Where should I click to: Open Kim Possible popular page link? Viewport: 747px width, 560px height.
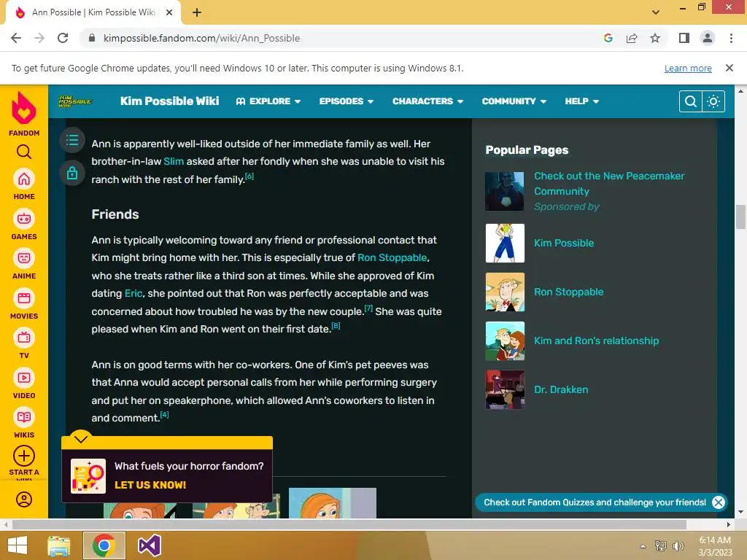[x=564, y=243]
